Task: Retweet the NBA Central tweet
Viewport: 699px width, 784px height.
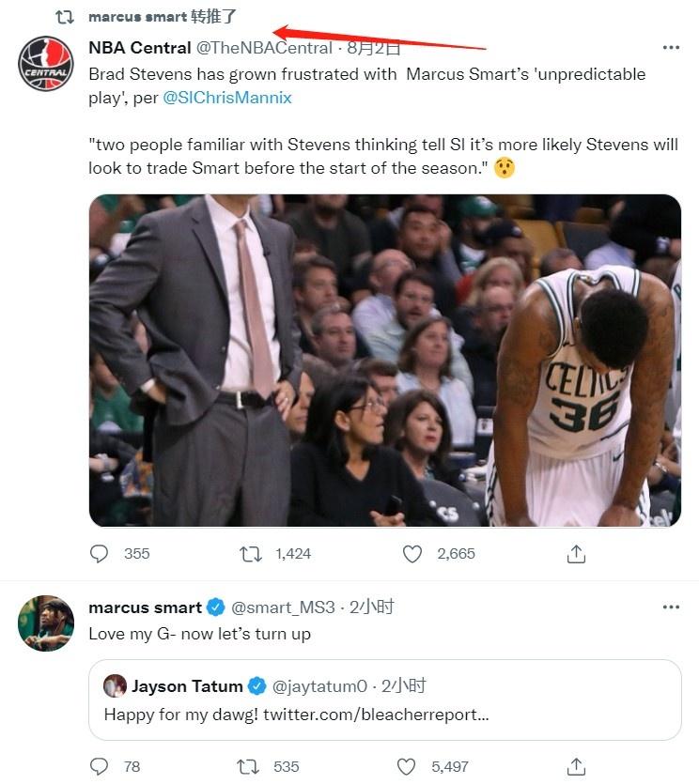Action: (x=251, y=554)
